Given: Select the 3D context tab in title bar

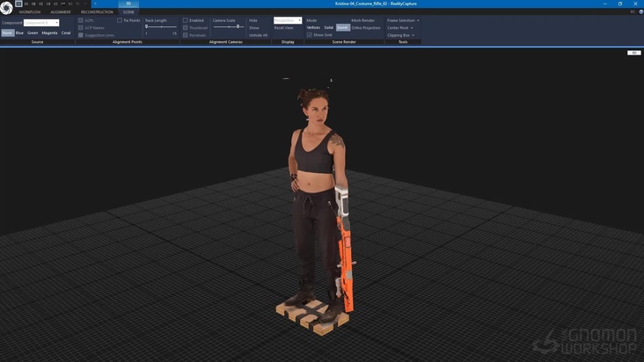Looking at the screenshot, I should 128,4.
